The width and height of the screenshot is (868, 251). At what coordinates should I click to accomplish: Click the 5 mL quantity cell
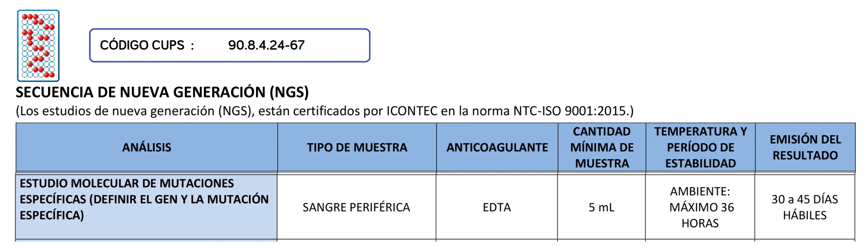[601, 207]
